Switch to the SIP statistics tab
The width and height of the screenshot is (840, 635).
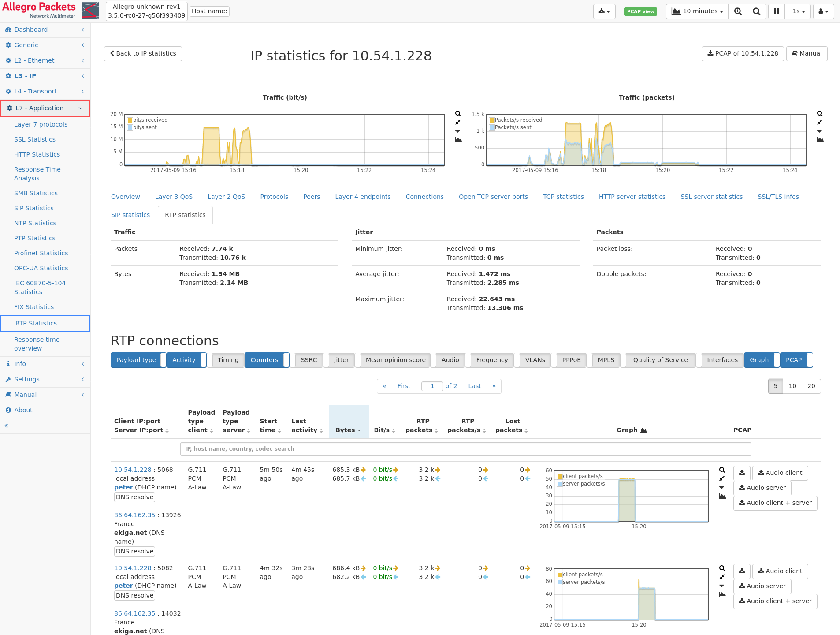(x=130, y=215)
